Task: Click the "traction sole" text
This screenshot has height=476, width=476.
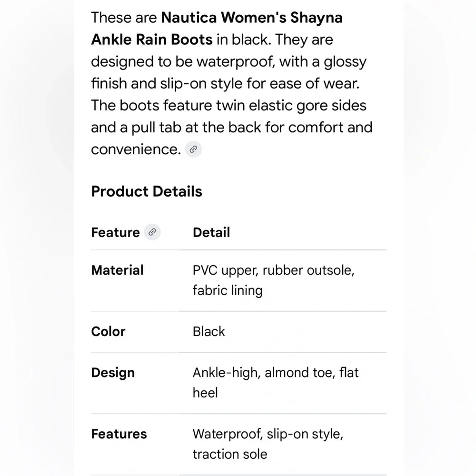Action: click(230, 455)
